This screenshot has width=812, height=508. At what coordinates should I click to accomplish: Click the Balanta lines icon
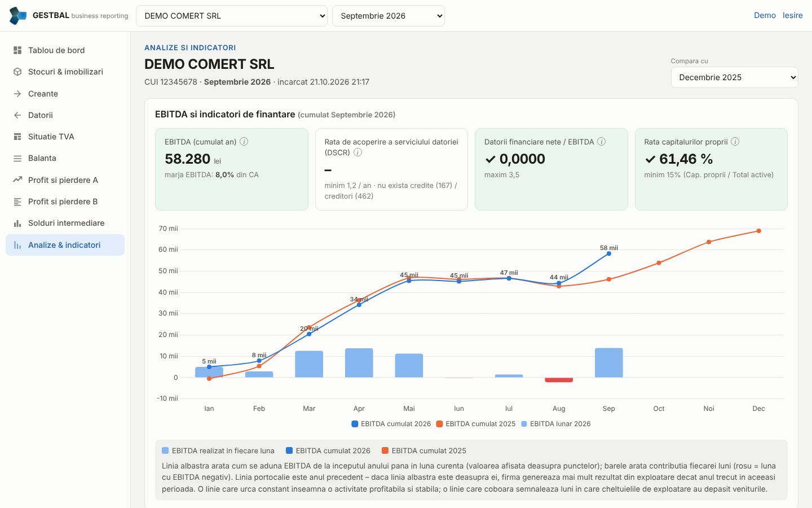click(17, 159)
